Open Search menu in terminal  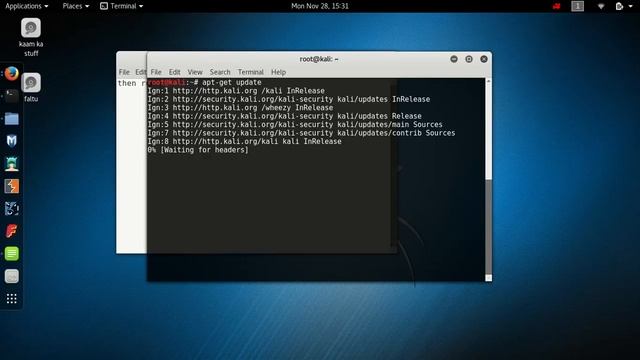[x=220, y=72]
